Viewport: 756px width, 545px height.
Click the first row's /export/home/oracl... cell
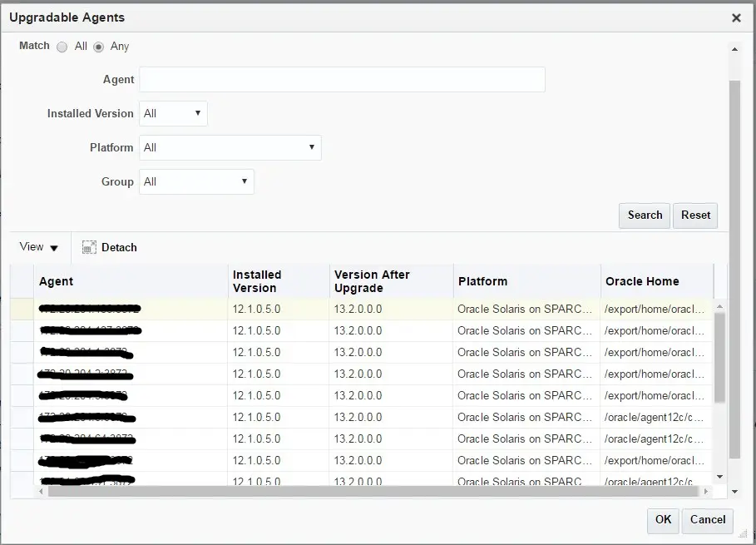coord(656,310)
